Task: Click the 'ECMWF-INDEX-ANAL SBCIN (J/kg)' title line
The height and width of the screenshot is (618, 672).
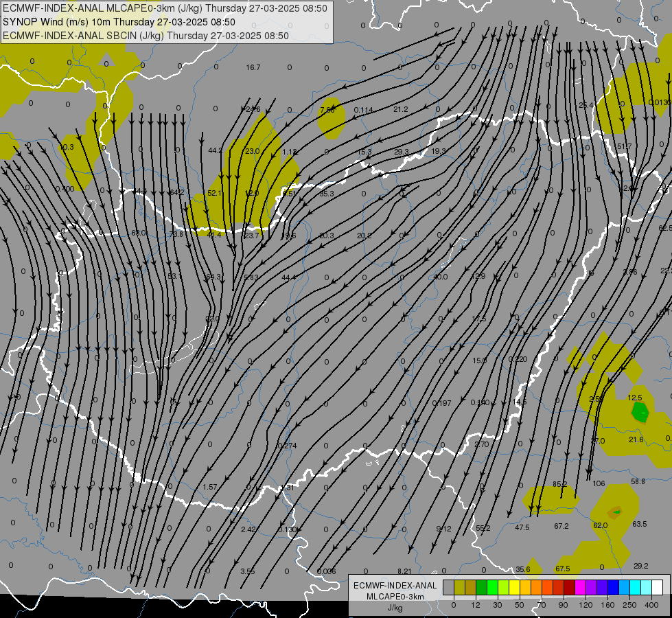Action: (146, 36)
